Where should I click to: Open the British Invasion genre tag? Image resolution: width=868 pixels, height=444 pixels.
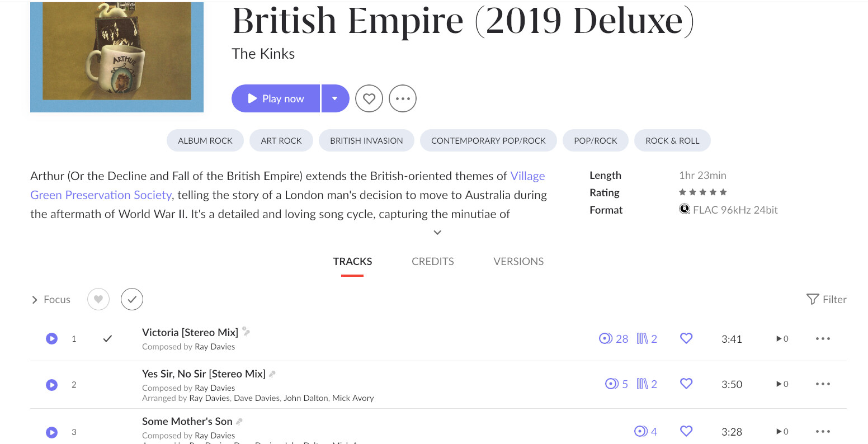[366, 140]
